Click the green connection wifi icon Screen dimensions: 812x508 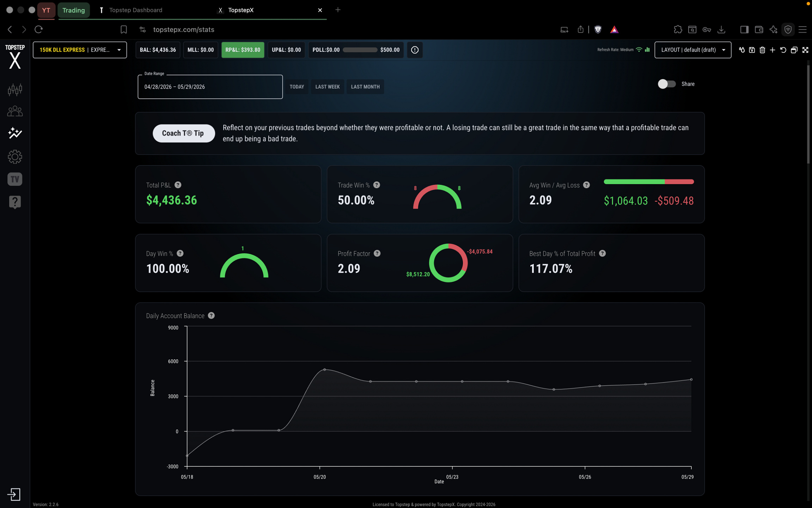point(639,50)
